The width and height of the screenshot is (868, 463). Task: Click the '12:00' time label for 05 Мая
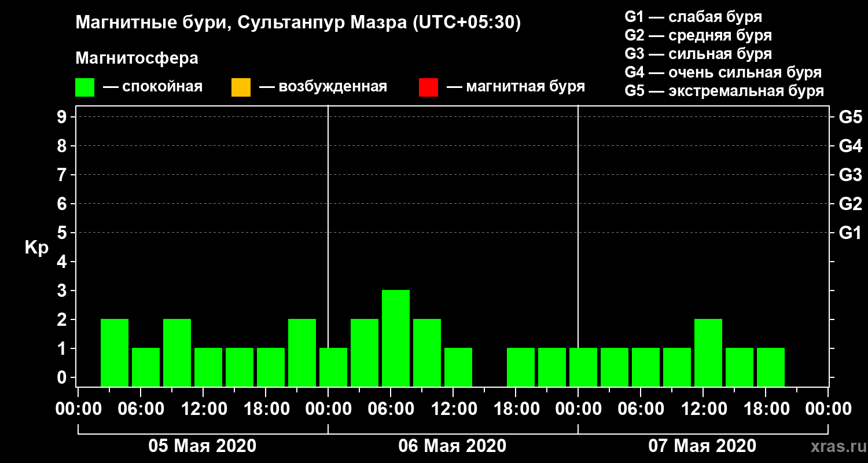(203, 409)
